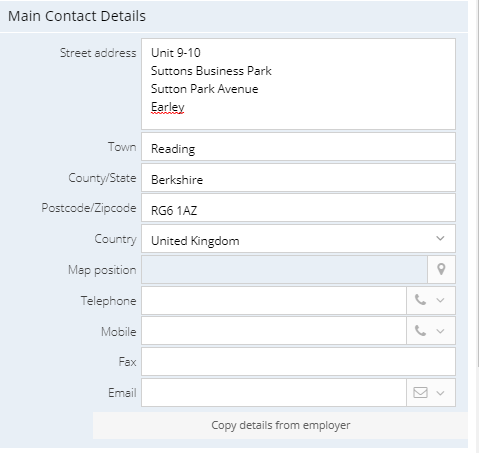Expand the Mobile options chevron

click(x=440, y=331)
